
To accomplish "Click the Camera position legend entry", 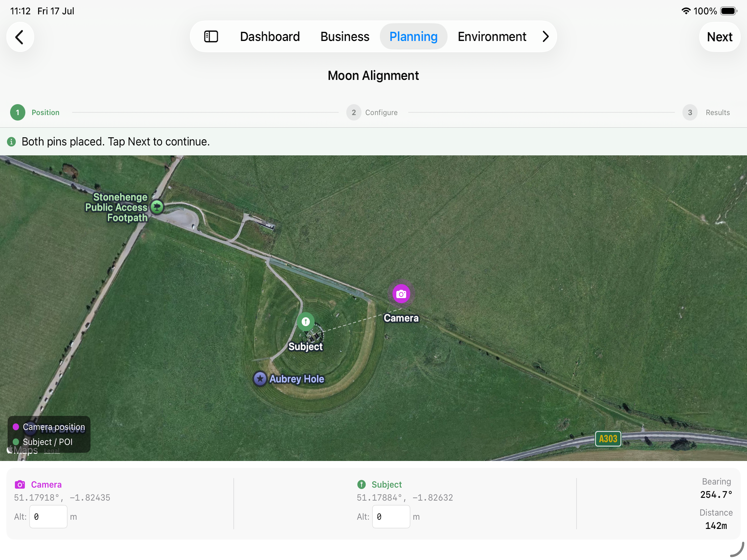I will point(49,427).
